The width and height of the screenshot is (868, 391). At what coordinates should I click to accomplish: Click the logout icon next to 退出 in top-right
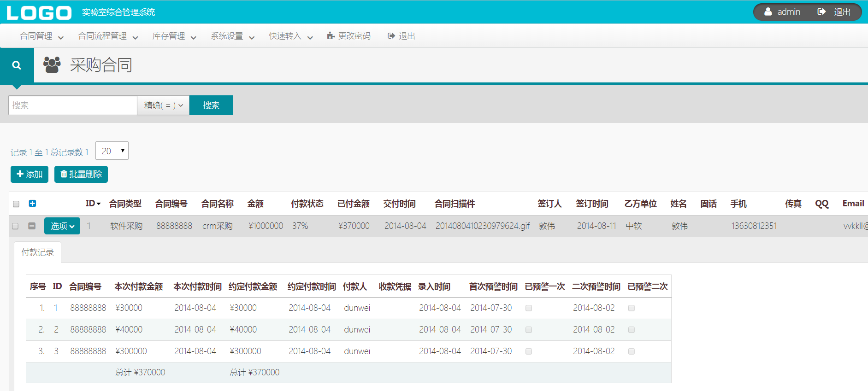(821, 12)
